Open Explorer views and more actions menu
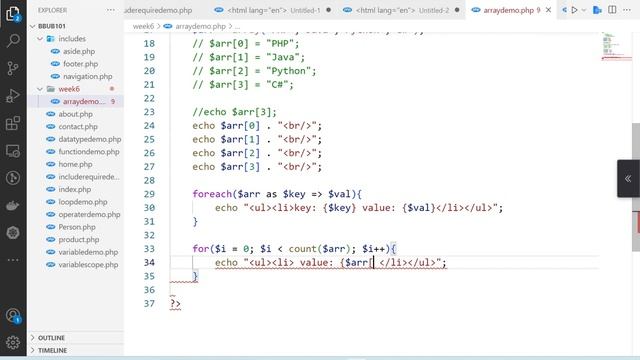This screenshot has width=640, height=360. pos(111,10)
